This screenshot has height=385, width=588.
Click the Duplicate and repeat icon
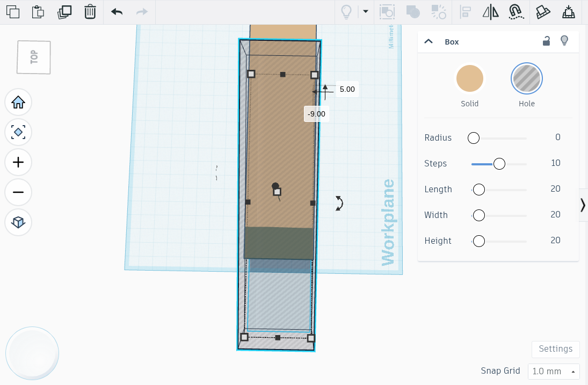[x=64, y=12]
